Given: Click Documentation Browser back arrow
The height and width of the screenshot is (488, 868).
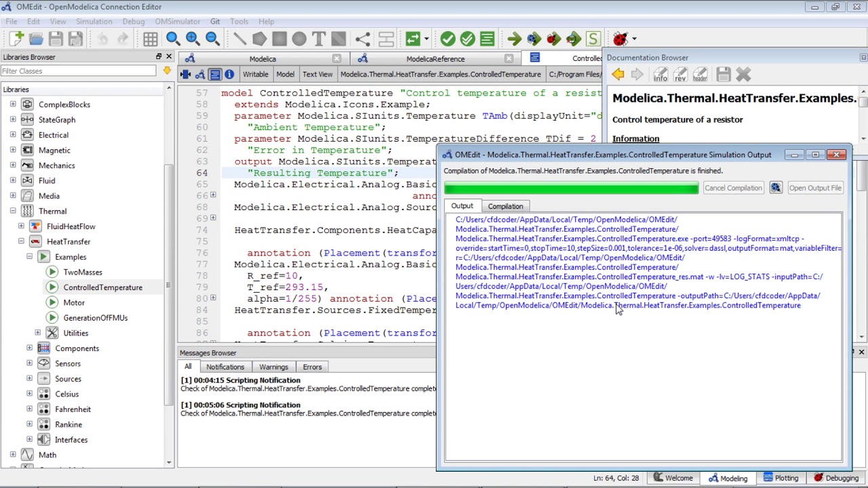Looking at the screenshot, I should tap(618, 75).
